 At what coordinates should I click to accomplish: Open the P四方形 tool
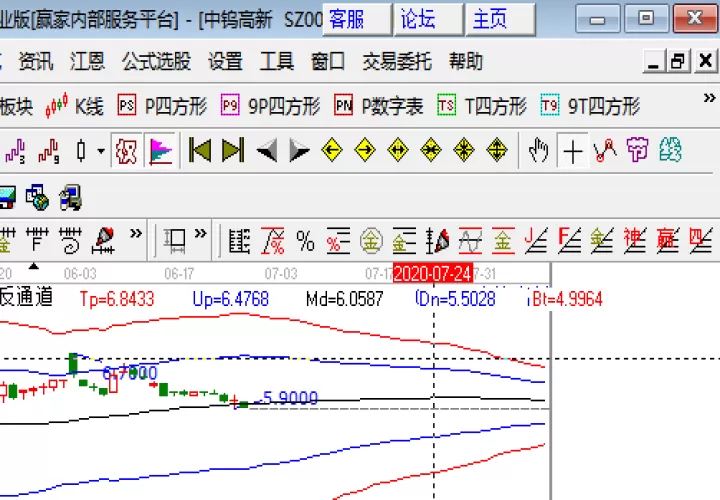(163, 106)
